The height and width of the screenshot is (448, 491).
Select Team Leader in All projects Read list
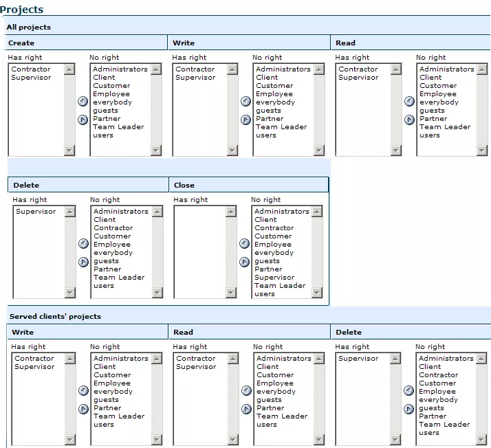pyautogui.click(x=444, y=127)
